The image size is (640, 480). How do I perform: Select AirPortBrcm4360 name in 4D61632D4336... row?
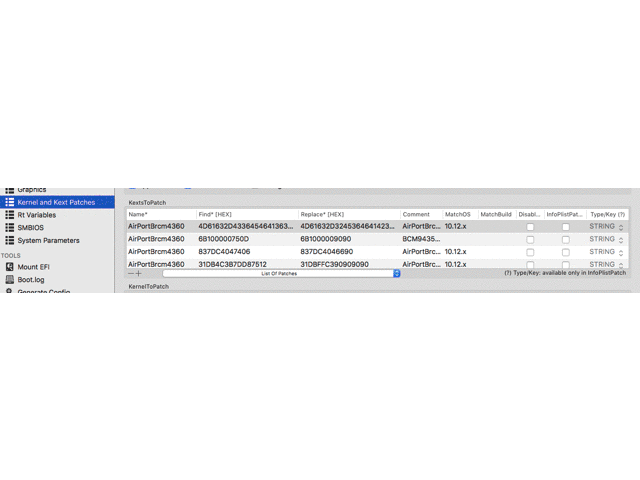coord(156,226)
